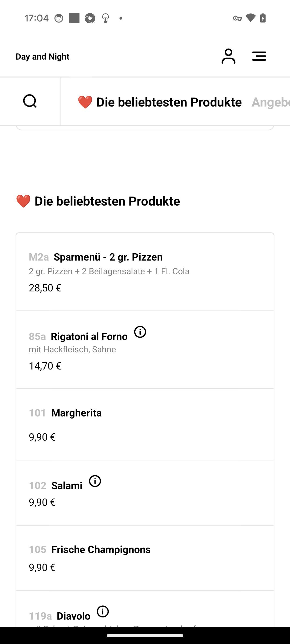Screen dimensions: 290x644
Task: Tap the battery icon in status bar
Action: (263, 18)
